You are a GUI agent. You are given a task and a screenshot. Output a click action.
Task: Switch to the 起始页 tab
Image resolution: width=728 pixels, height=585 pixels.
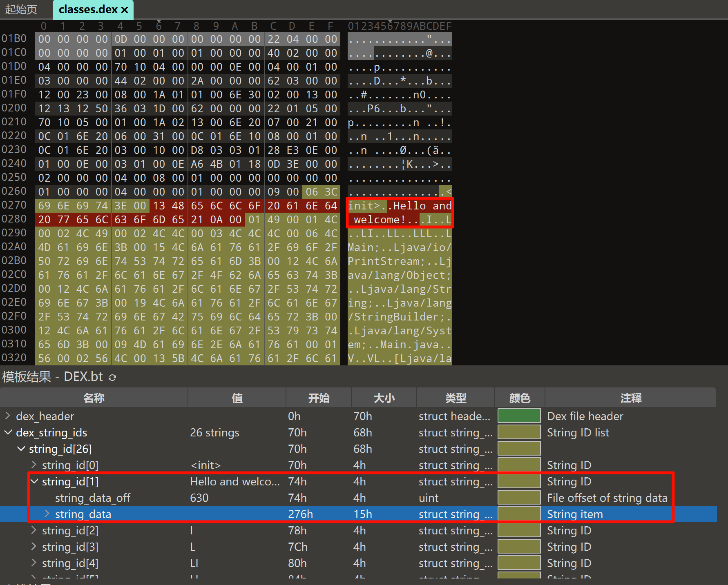21,9
